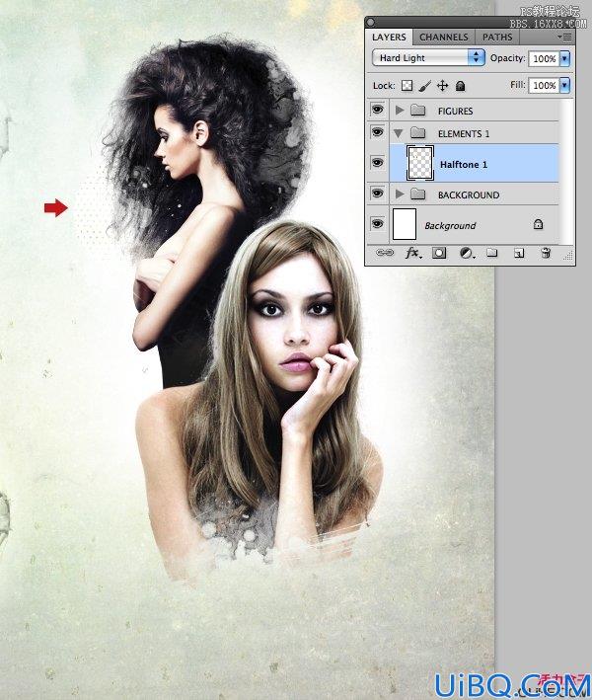
Task: Hide the ELEMENTS 1 group
Action: coord(378,132)
